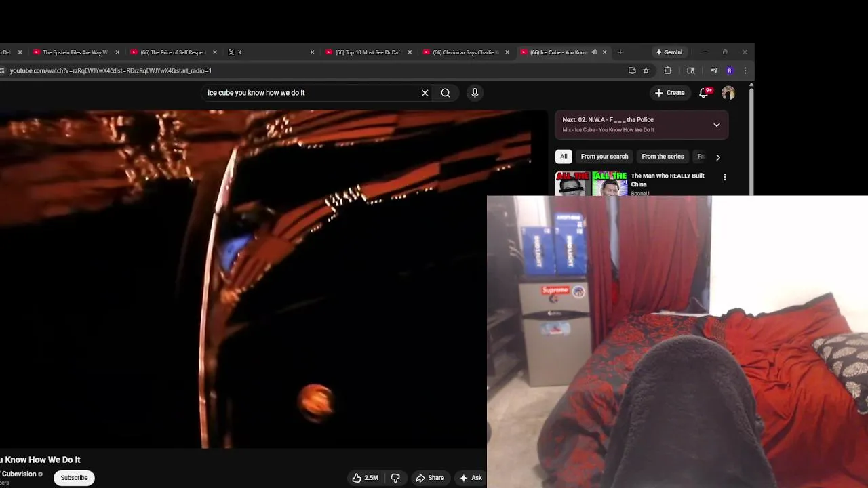Image resolution: width=868 pixels, height=488 pixels.
Task: Open the browser extensions puzzle icon
Action: [x=668, y=70]
